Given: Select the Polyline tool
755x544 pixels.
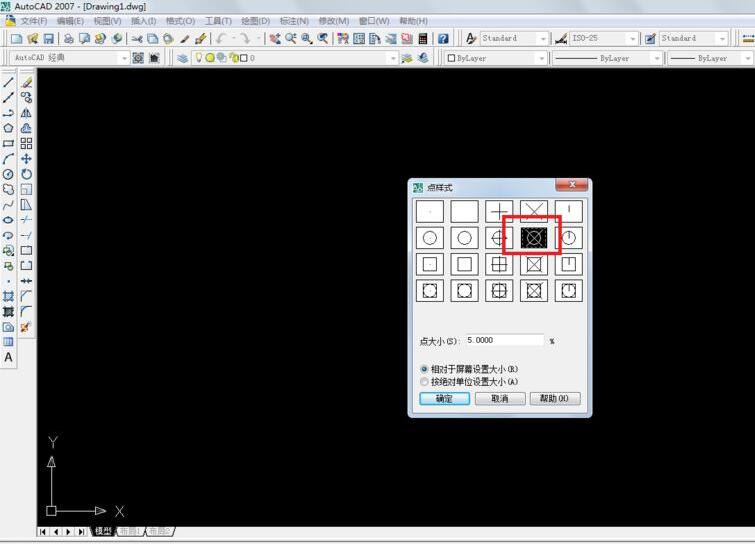Looking at the screenshot, I should pyautogui.click(x=8, y=113).
